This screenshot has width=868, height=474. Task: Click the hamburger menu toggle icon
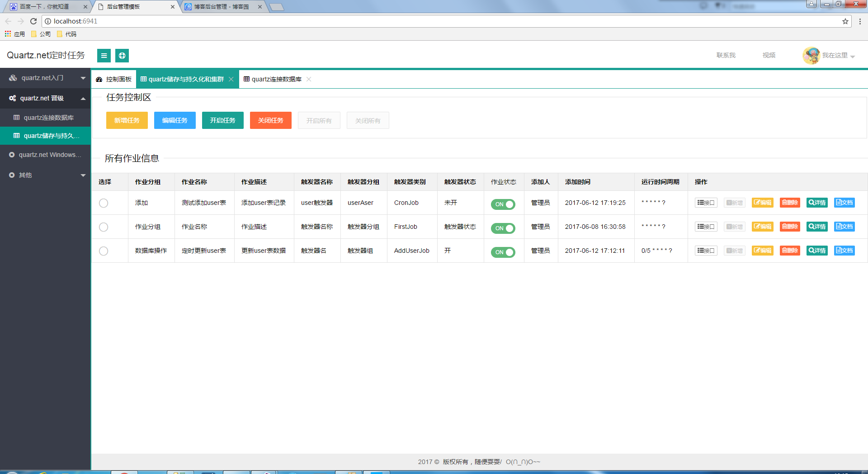[104, 56]
